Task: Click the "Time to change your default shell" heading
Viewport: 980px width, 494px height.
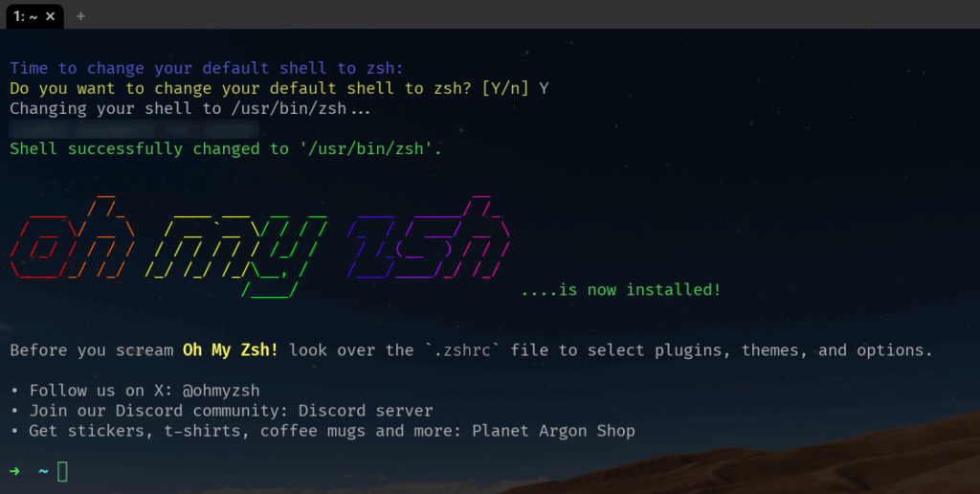Action: pos(207,68)
